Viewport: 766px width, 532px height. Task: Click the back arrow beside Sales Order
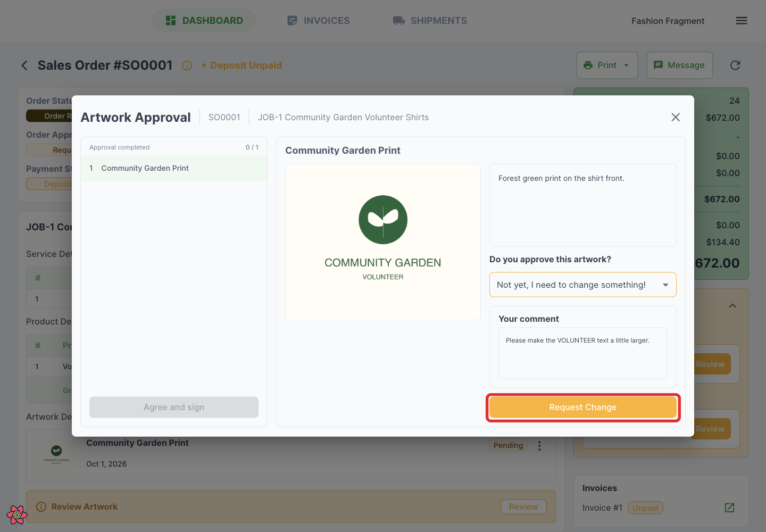[24, 65]
